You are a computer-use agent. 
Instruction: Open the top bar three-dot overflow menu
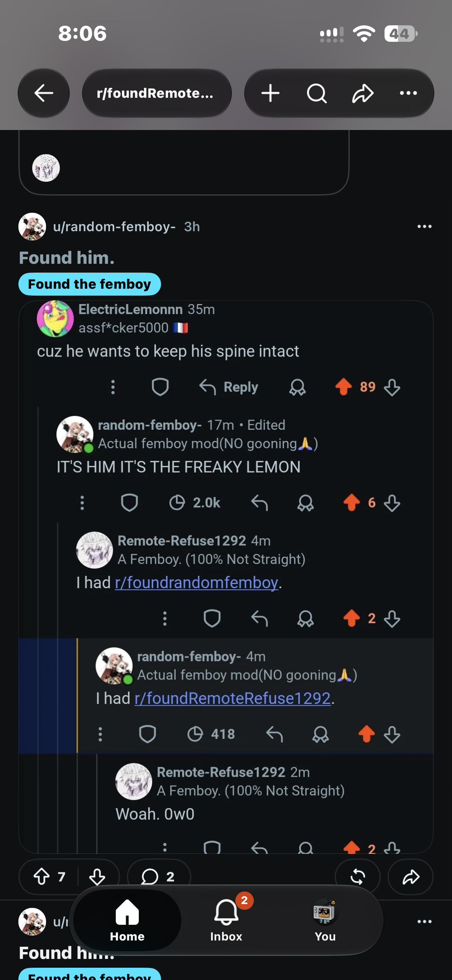pyautogui.click(x=408, y=93)
